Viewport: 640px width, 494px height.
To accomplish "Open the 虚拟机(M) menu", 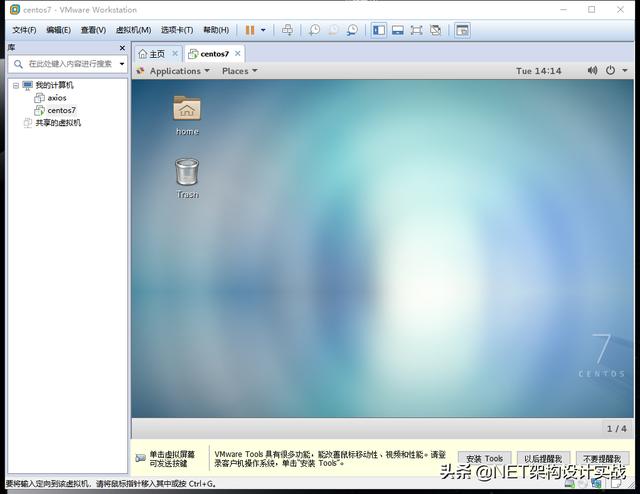I will pyautogui.click(x=133, y=30).
